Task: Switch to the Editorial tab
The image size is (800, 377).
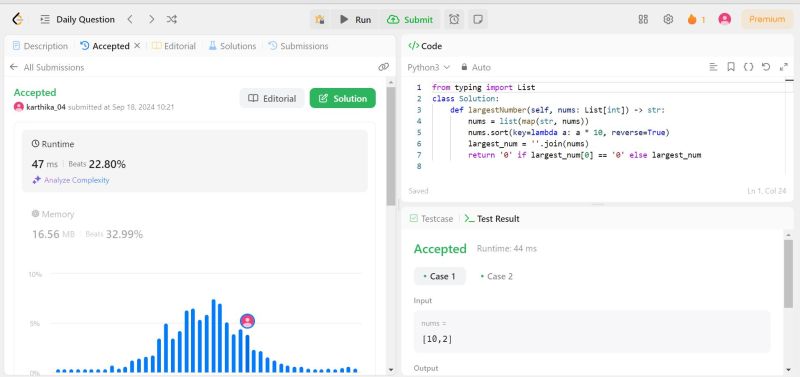Action: (x=174, y=46)
